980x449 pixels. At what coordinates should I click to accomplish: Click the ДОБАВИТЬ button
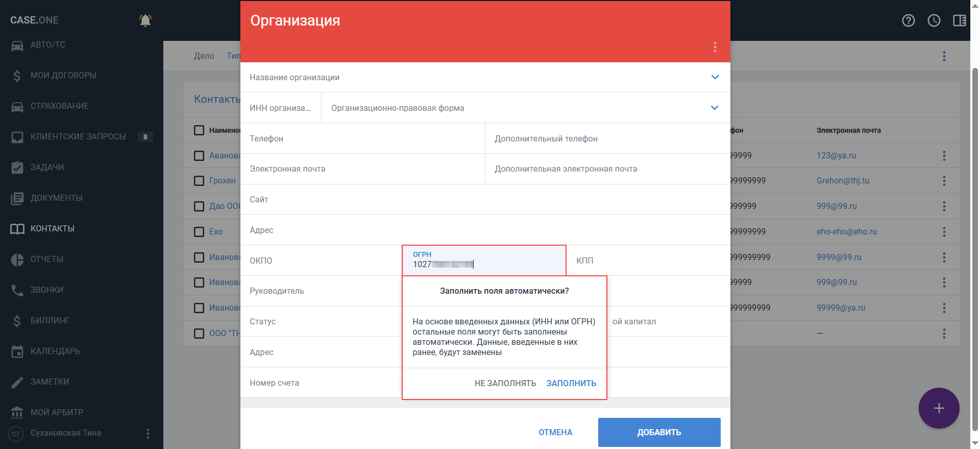click(659, 432)
